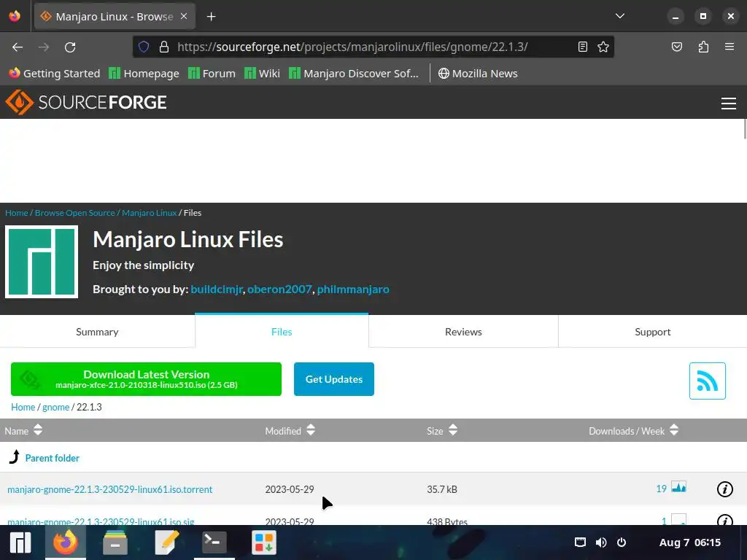
Task: Switch to the Summary tab
Action: coord(97,332)
